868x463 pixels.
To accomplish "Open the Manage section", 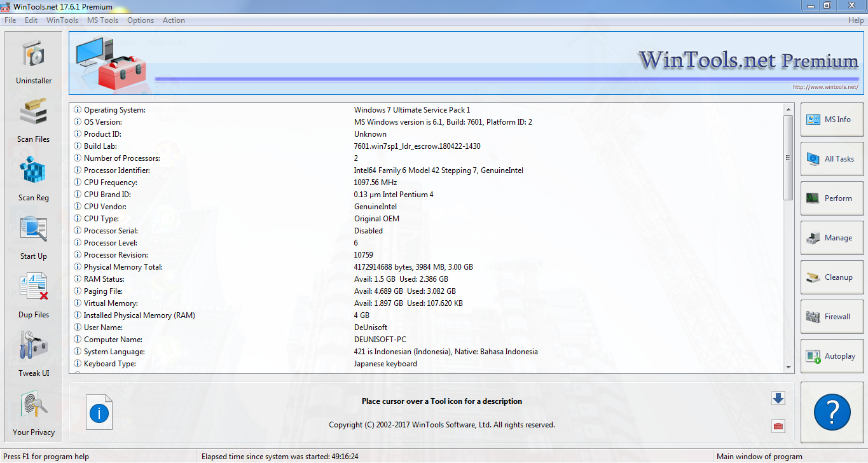I will click(832, 238).
